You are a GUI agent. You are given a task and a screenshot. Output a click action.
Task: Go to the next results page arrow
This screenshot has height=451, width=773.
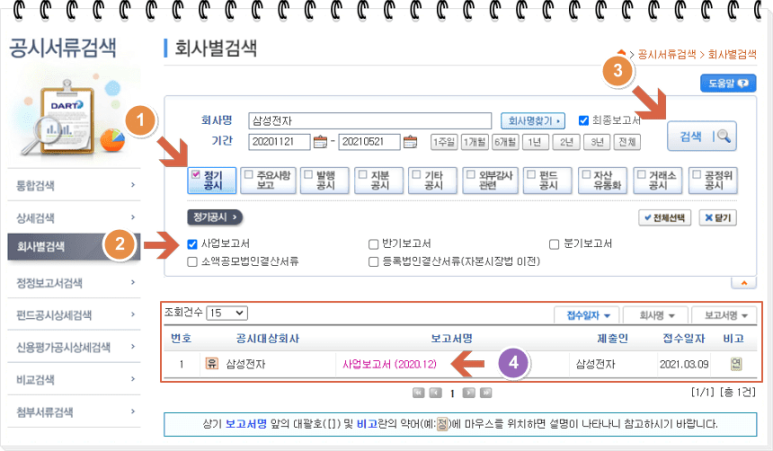point(469,394)
